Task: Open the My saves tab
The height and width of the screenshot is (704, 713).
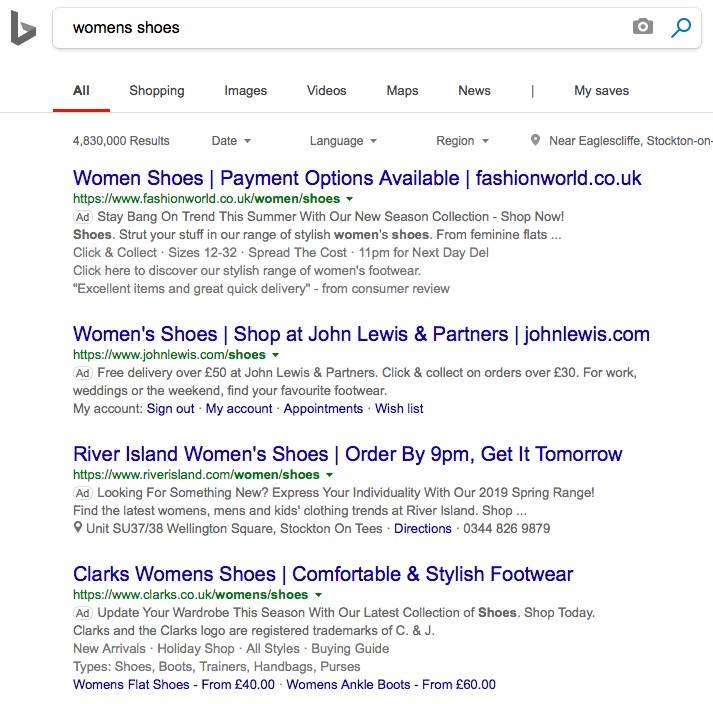Action: (x=601, y=91)
